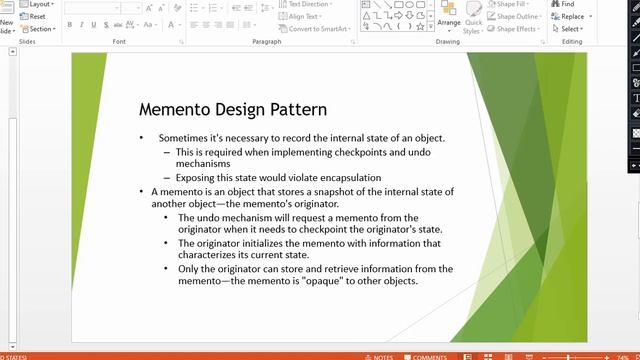Click Replace in Editing group
This screenshot has height=360, width=640.
[571, 16]
